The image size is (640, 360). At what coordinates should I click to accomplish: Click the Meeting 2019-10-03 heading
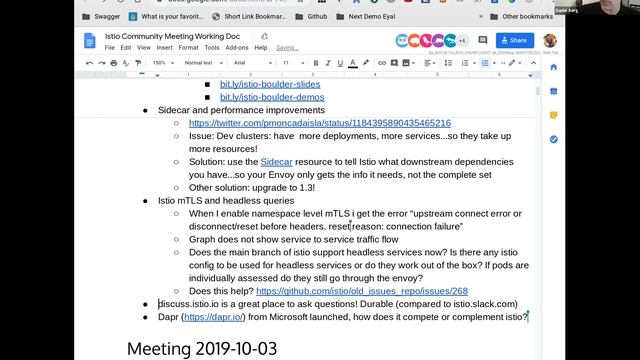202,349
